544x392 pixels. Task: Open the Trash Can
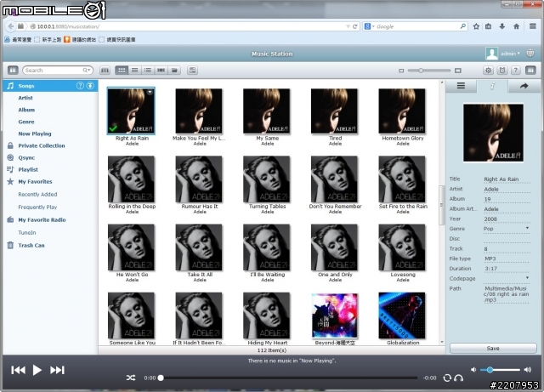tap(31, 246)
